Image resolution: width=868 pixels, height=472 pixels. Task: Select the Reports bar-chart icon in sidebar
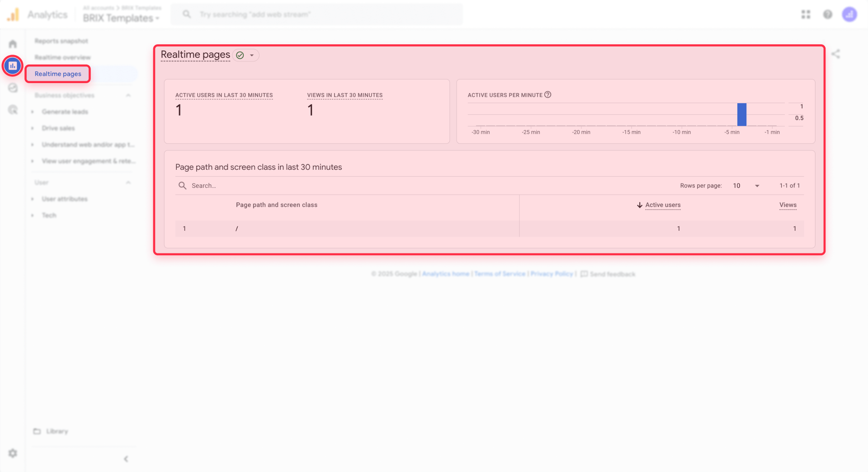coord(12,65)
